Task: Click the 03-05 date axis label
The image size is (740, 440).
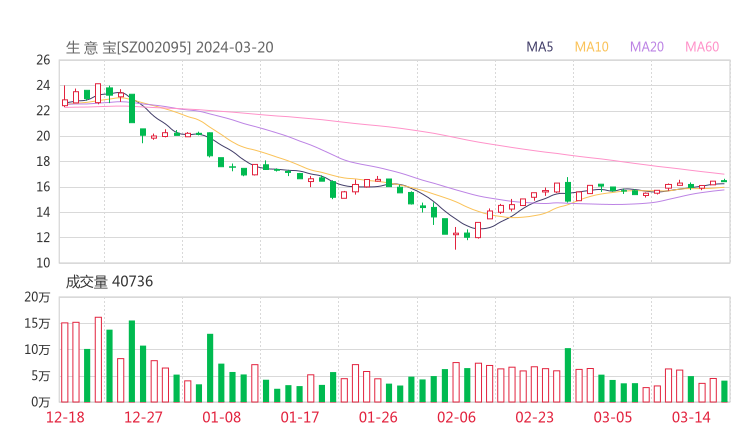Action: (x=613, y=417)
